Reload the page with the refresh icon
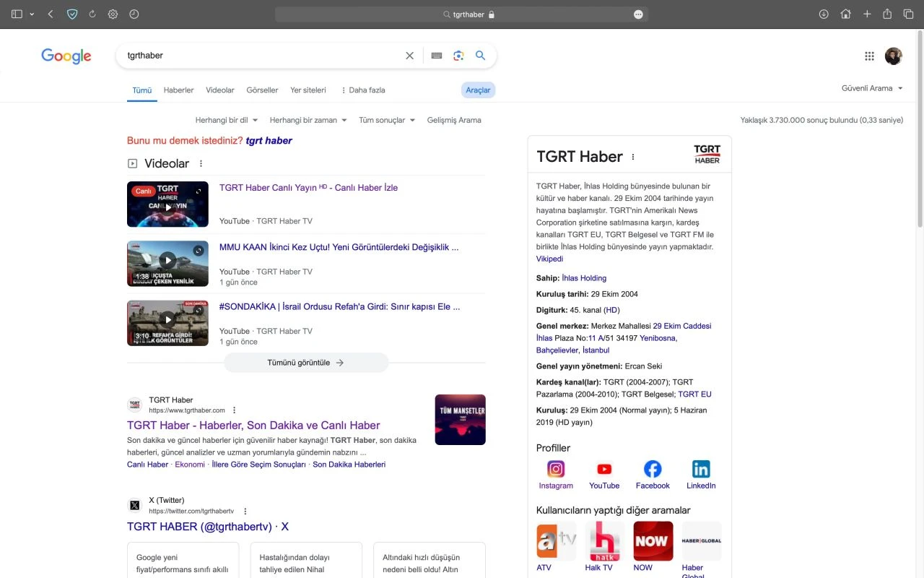The image size is (924, 578). tap(91, 14)
